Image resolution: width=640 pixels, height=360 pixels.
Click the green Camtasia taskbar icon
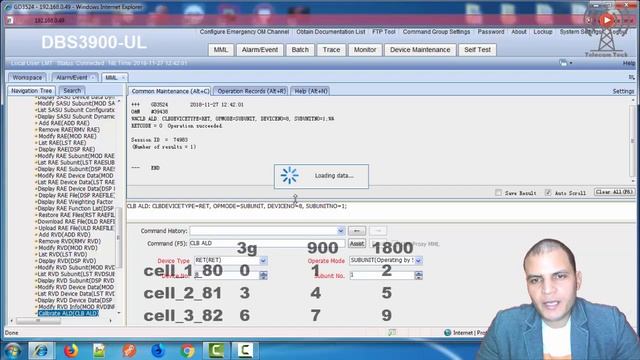click(x=216, y=351)
